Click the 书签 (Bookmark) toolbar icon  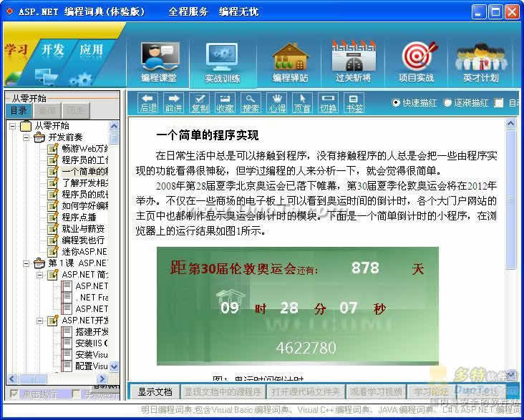point(354,102)
